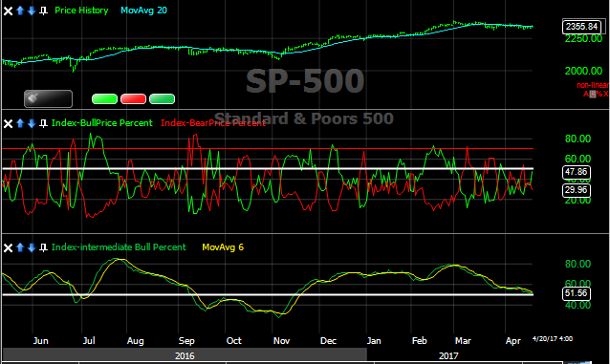Click the bright green button left of red
610x364 pixels.
pos(104,99)
